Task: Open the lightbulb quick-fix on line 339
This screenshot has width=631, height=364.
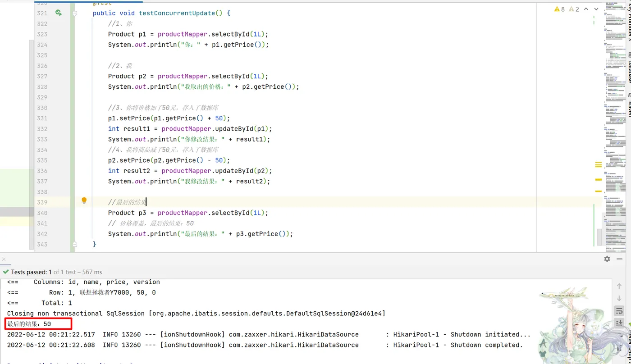Action: point(84,201)
